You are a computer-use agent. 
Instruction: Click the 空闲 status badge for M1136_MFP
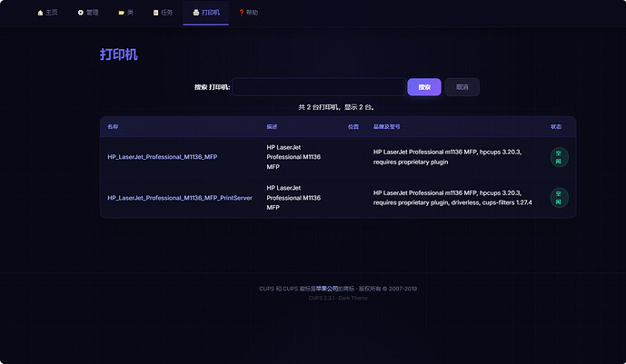tap(560, 157)
